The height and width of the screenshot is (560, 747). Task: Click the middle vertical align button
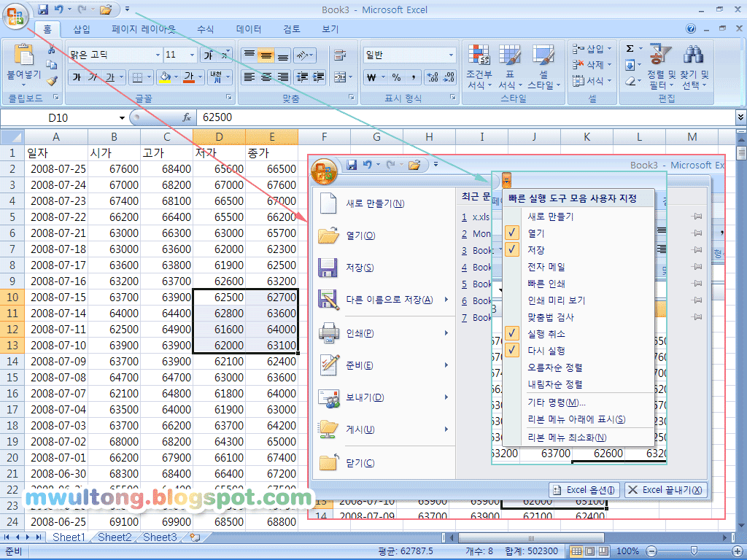[x=266, y=55]
